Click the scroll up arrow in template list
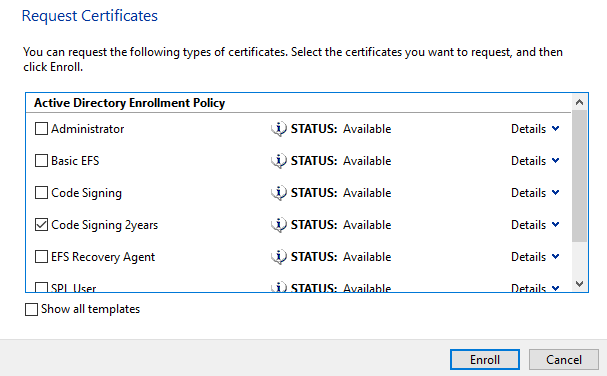The image size is (607, 376). [579, 102]
